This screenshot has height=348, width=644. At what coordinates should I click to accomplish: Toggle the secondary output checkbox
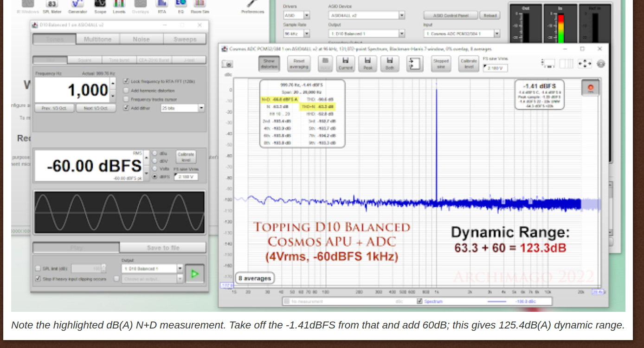pyautogui.click(x=116, y=279)
